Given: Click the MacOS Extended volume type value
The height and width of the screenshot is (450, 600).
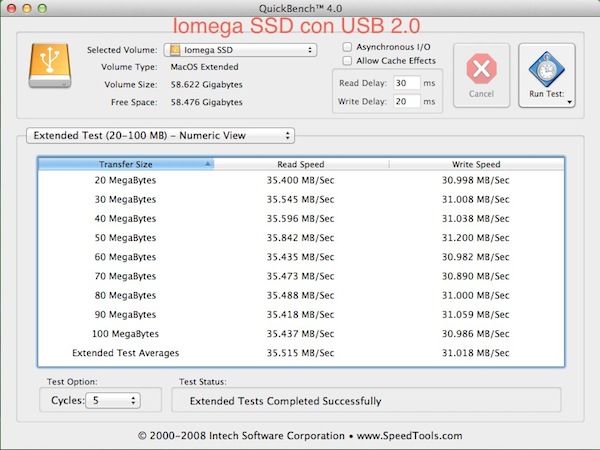Looking at the screenshot, I should point(205,67).
